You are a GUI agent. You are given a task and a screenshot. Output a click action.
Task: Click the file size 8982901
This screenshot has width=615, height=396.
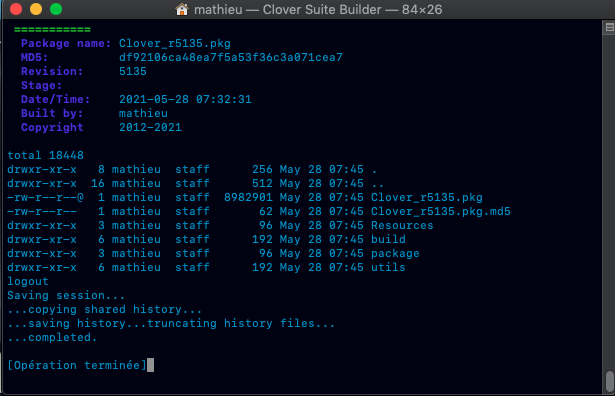[x=248, y=197]
